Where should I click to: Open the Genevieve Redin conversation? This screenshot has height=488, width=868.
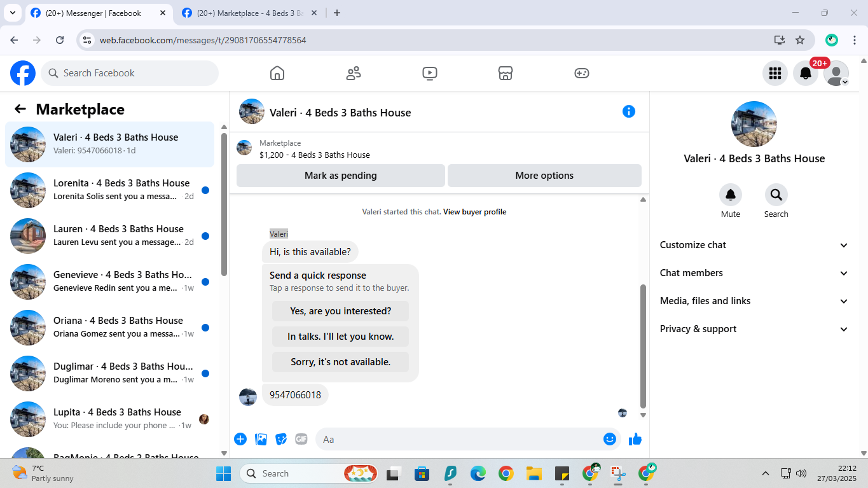109,282
